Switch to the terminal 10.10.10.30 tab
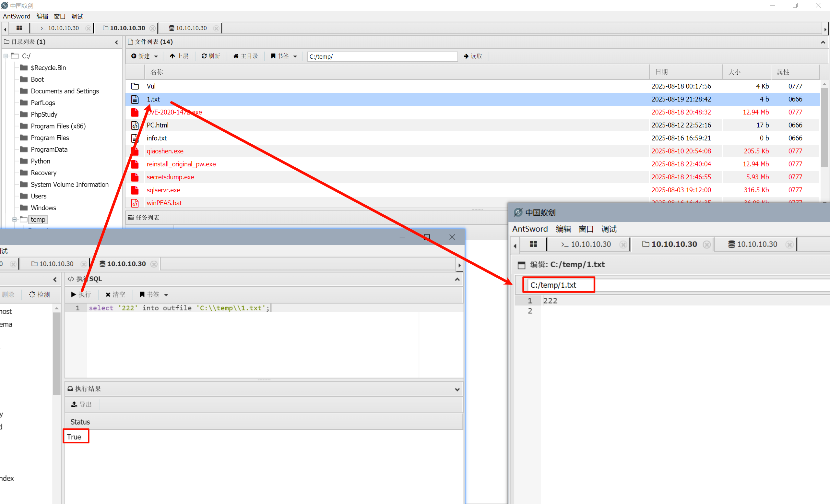830x504 pixels. [60, 28]
